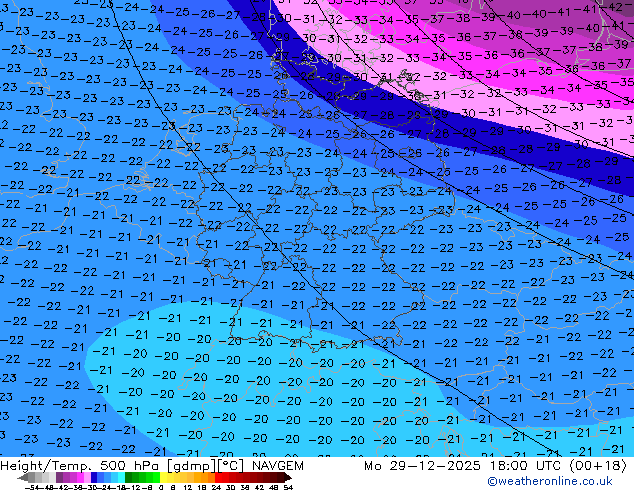Click the [gdmp] unit label
The height and width of the screenshot is (490, 634).
pos(192,466)
